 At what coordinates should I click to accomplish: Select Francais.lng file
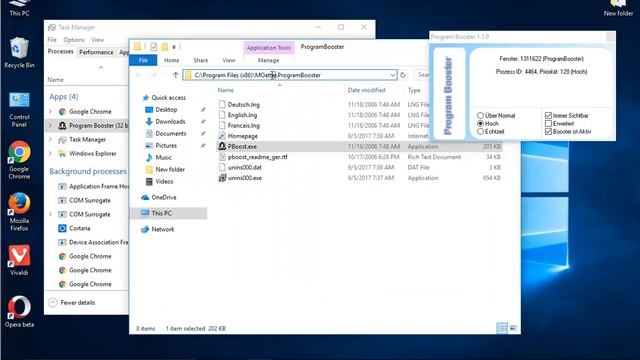pyautogui.click(x=244, y=125)
